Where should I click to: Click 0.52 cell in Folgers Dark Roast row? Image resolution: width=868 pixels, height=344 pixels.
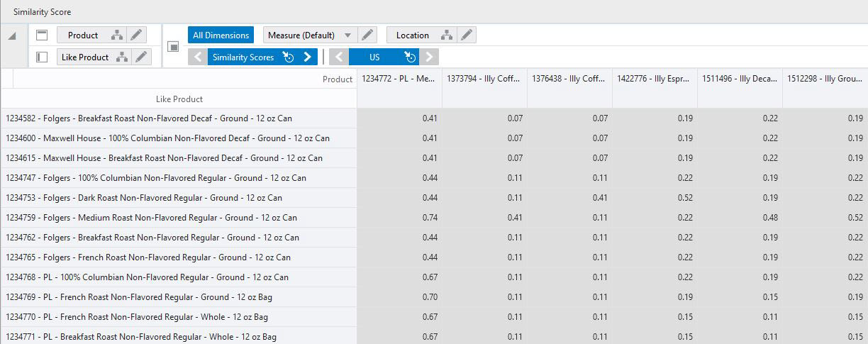coord(655,198)
